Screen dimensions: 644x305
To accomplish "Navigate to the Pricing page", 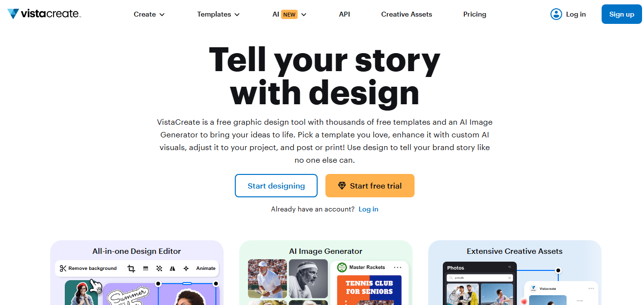I will click(474, 14).
